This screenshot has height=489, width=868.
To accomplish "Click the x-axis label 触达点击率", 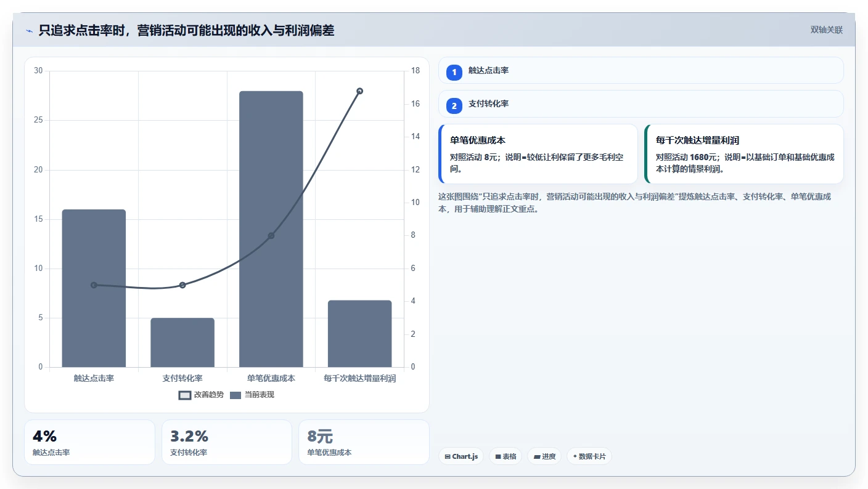I will [x=94, y=378].
